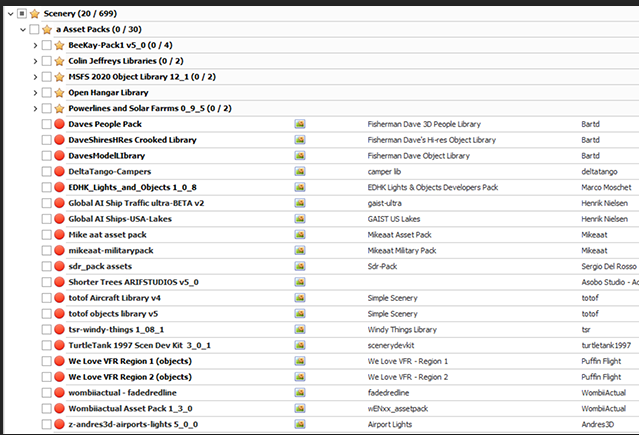This screenshot has height=435, width=639.
Task: Select Global AI Ship Traffic ultra-BETA v2 name
Action: pyautogui.click(x=136, y=203)
